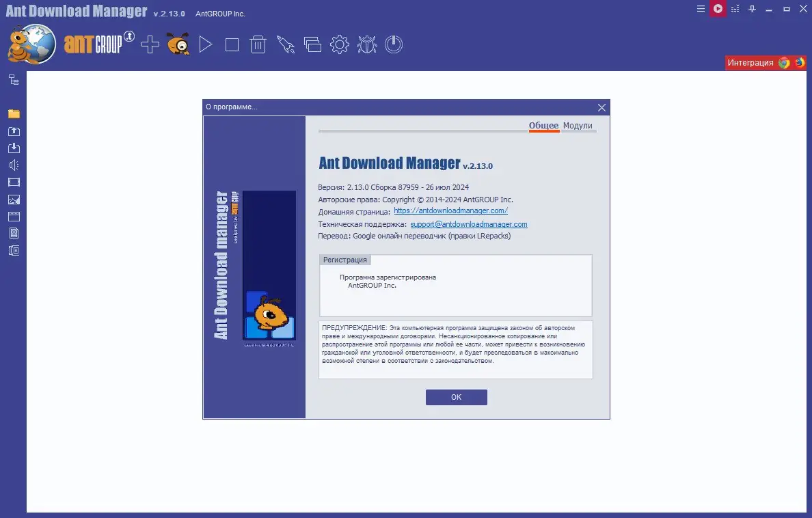Click the support@antdownloadmanager.com email link
The height and width of the screenshot is (518, 812).
(469, 224)
